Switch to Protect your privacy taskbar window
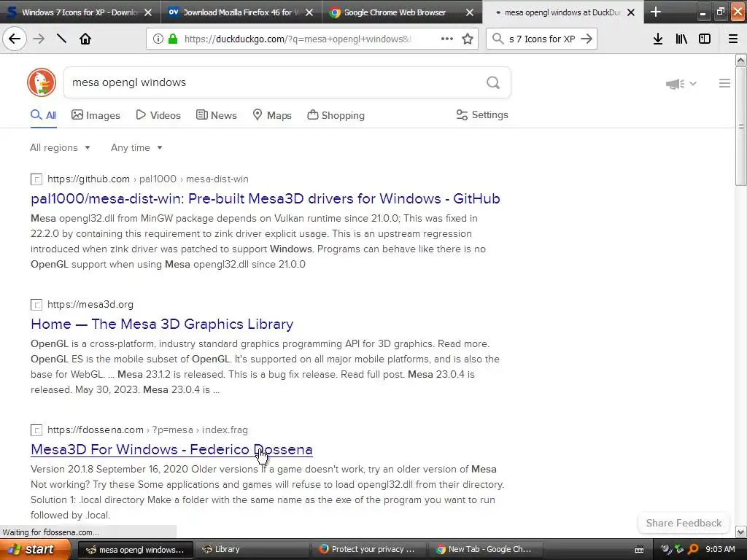 [370, 549]
